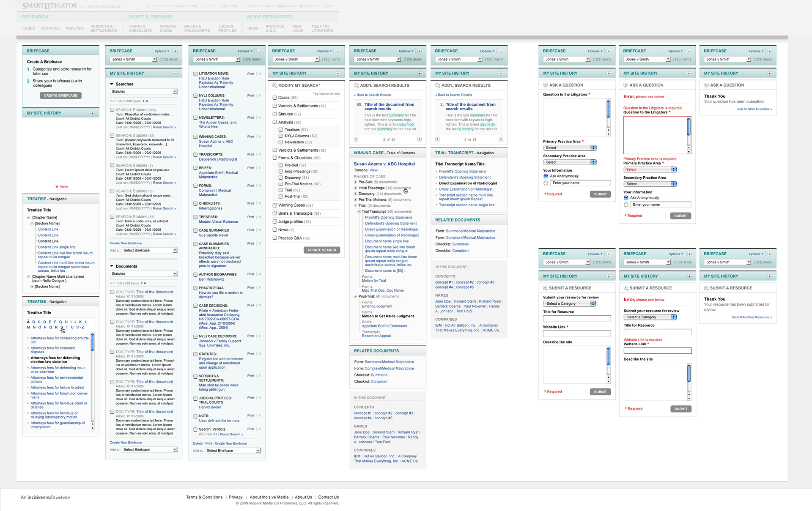The image size is (812, 511).
Task: Click the Update Search button
Action: pos(321,250)
